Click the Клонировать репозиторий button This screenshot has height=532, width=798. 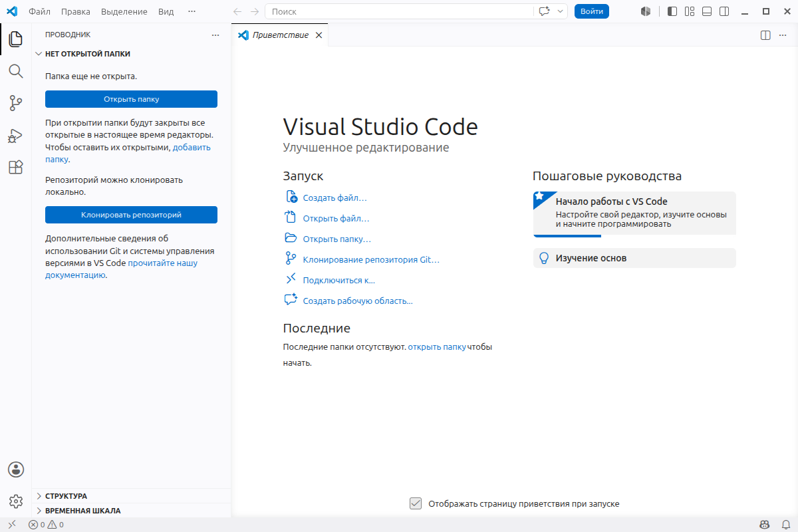131,215
